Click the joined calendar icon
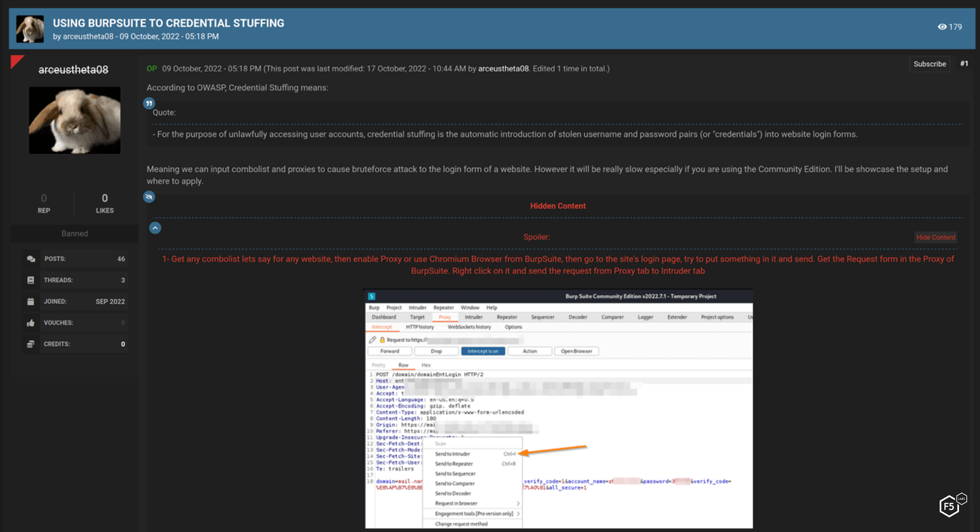Screen dimensions: 980x532 pos(31,301)
